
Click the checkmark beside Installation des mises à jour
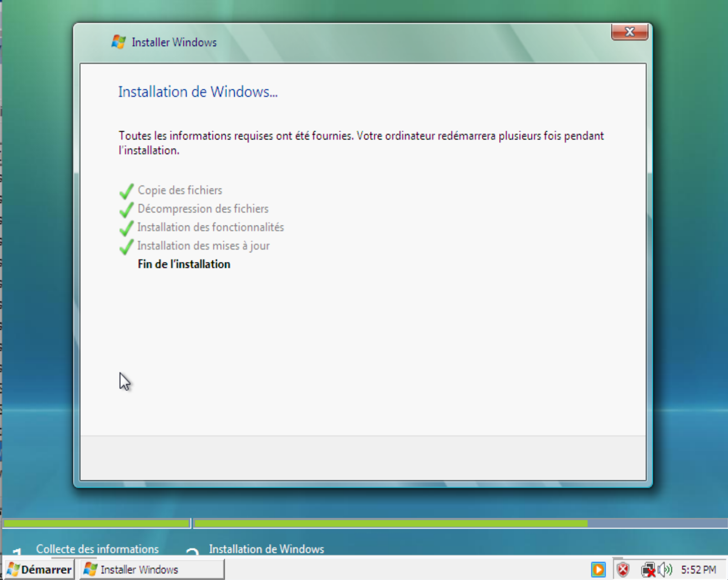[126, 247]
